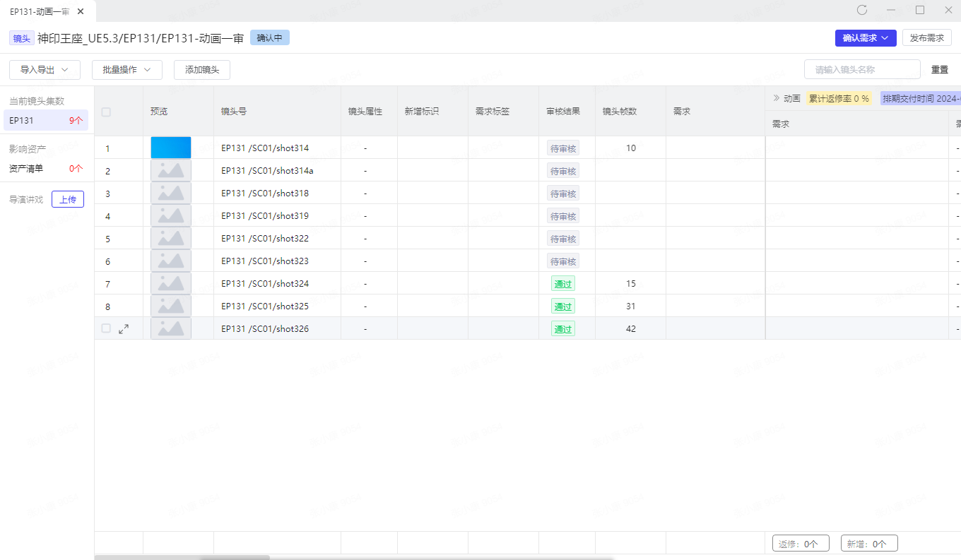
Task: Select EP131 in the episode list
Action: pos(46,120)
